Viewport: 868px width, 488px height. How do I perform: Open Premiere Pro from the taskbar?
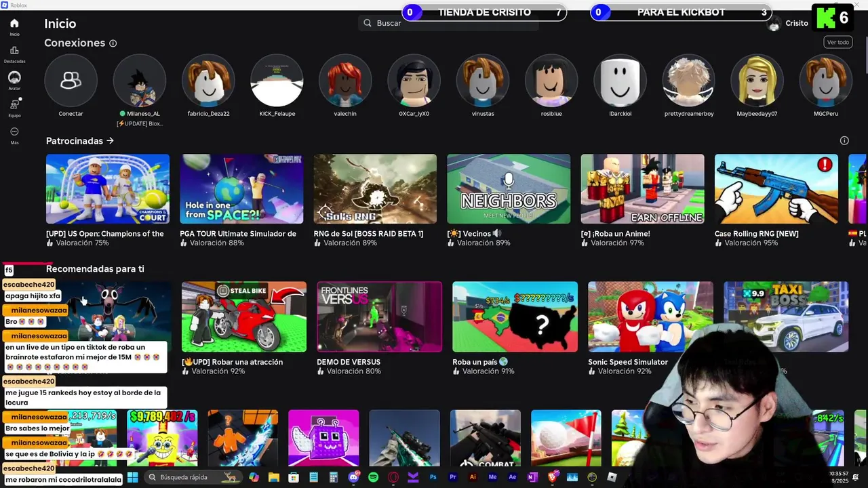tap(453, 477)
